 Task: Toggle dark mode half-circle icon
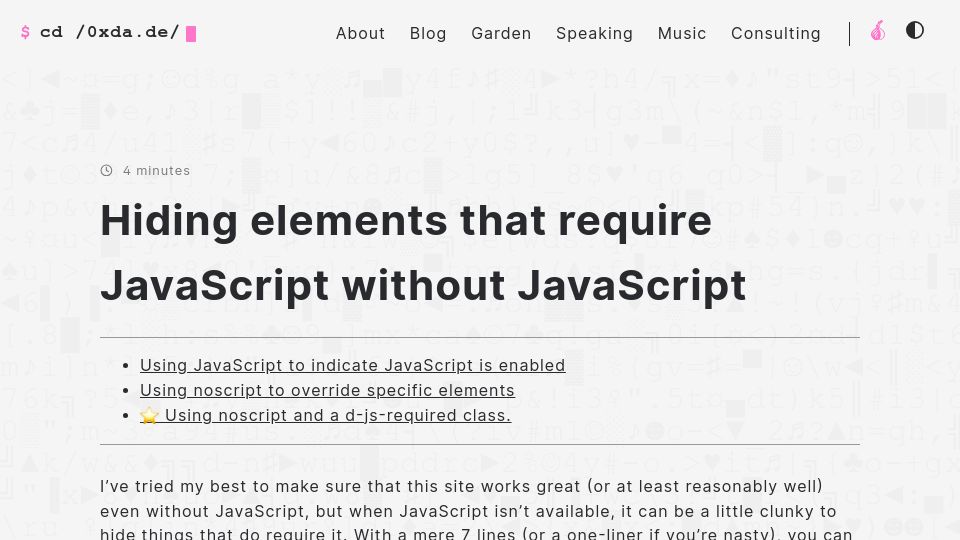(x=915, y=30)
